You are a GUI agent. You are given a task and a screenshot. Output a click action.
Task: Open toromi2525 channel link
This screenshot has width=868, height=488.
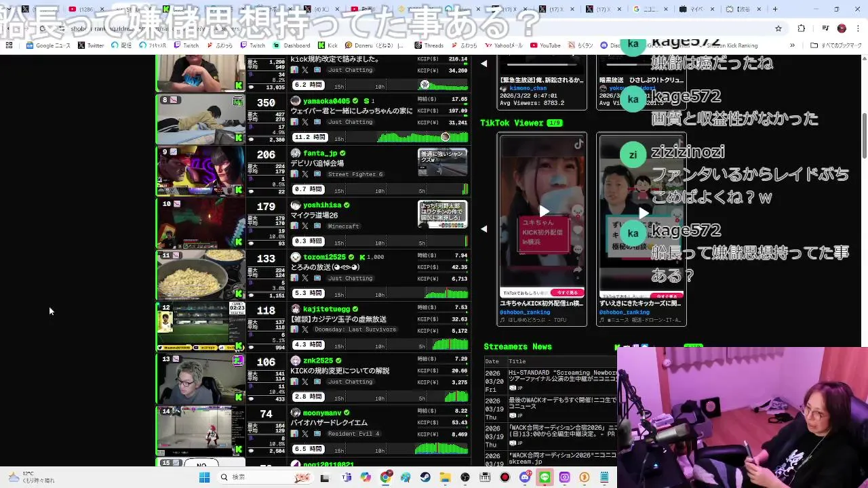coord(324,257)
